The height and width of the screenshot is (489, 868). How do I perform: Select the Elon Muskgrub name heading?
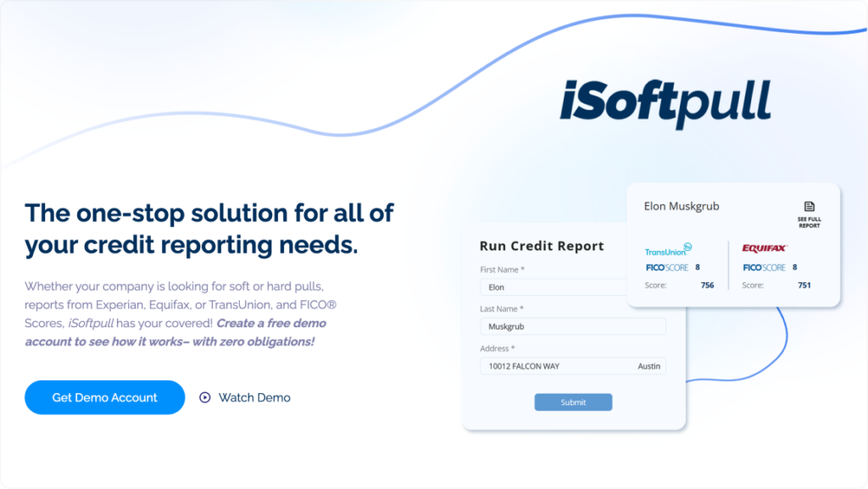[x=682, y=206]
